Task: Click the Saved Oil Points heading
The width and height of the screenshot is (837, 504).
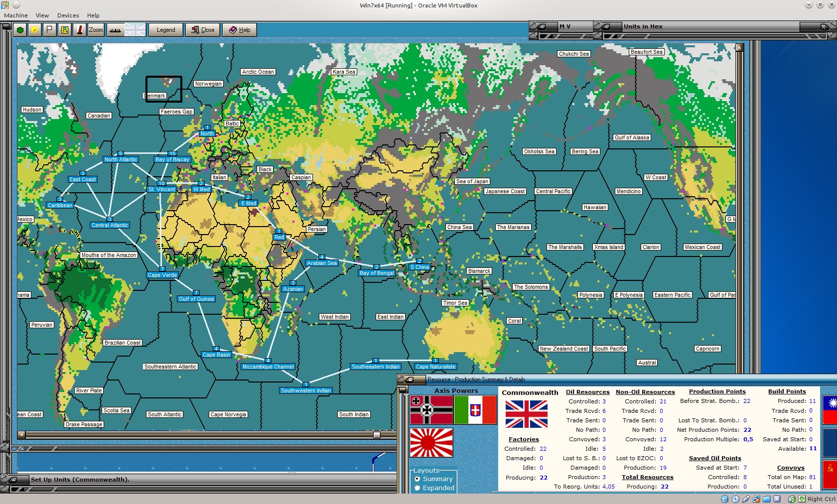Action: point(715,458)
